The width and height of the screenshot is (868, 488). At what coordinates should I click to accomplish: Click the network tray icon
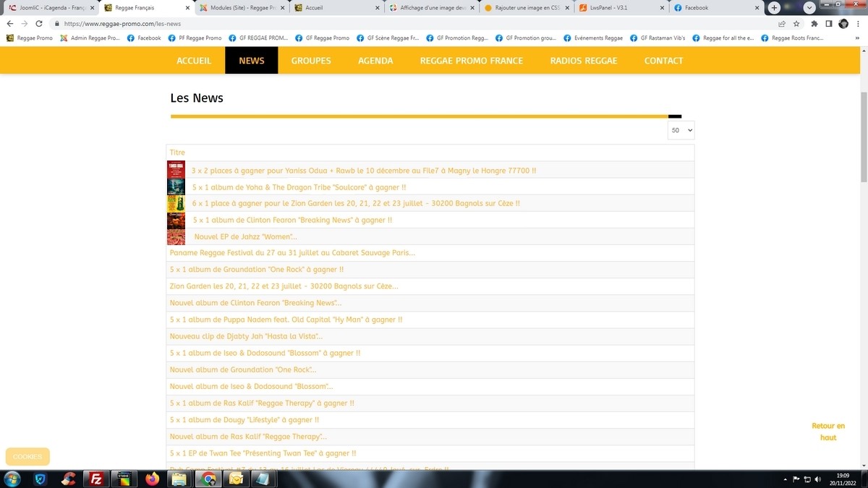click(808, 479)
